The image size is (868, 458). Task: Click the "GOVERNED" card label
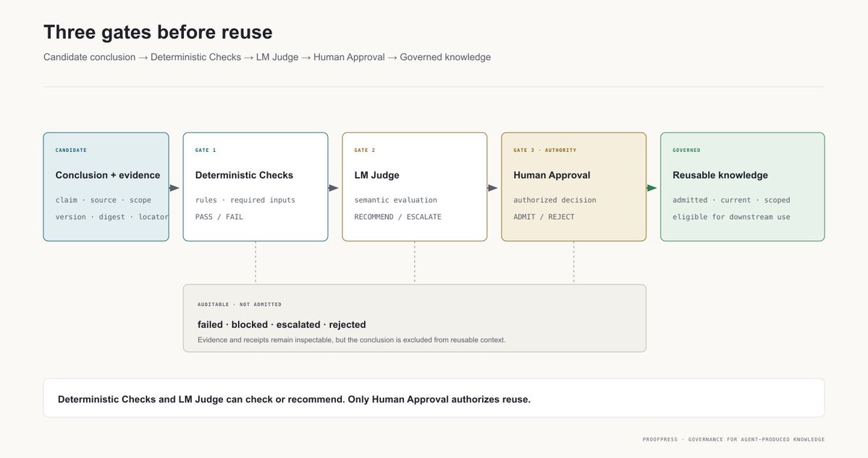coord(686,150)
